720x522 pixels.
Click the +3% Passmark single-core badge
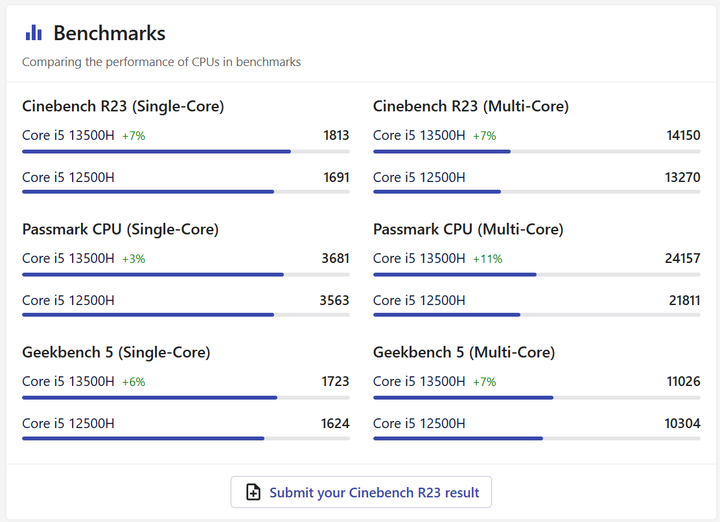coord(134,259)
